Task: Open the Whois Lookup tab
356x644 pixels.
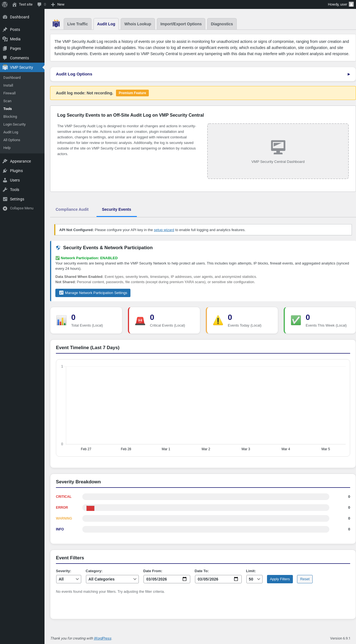Action: click(138, 24)
